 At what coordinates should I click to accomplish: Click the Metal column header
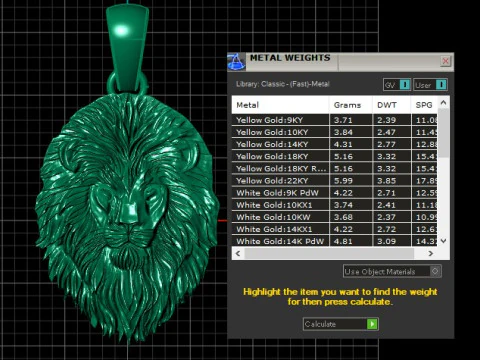[280, 105]
